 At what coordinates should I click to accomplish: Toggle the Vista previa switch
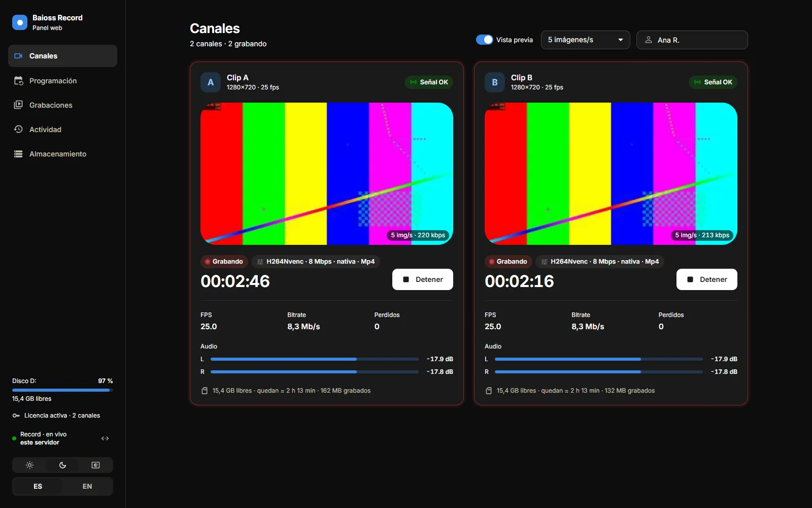point(485,40)
